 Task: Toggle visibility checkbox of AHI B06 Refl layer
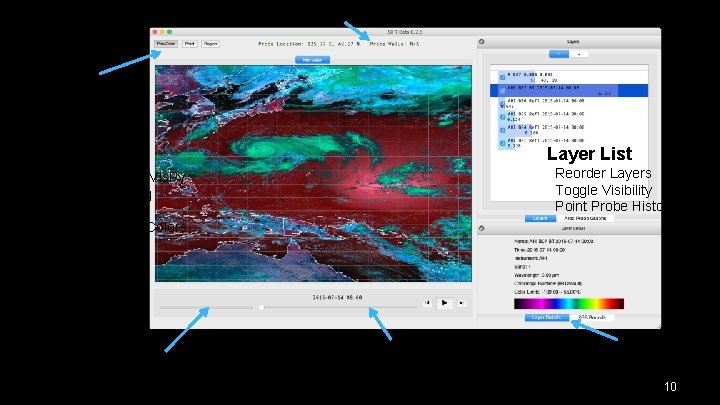point(502,104)
